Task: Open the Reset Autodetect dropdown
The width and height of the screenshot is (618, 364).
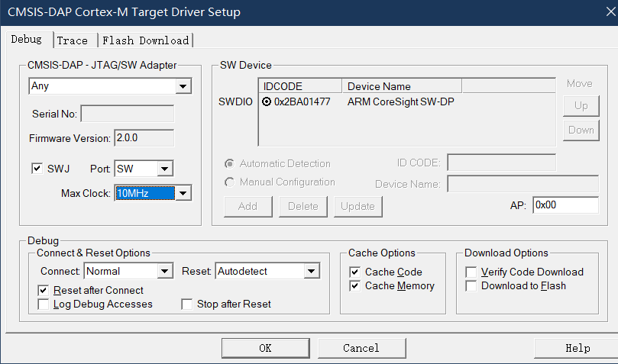Action: click(310, 271)
